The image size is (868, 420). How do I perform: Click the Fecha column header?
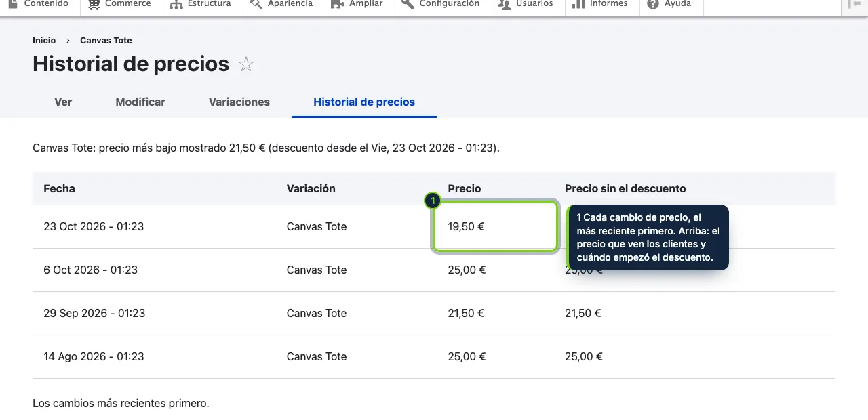click(59, 188)
